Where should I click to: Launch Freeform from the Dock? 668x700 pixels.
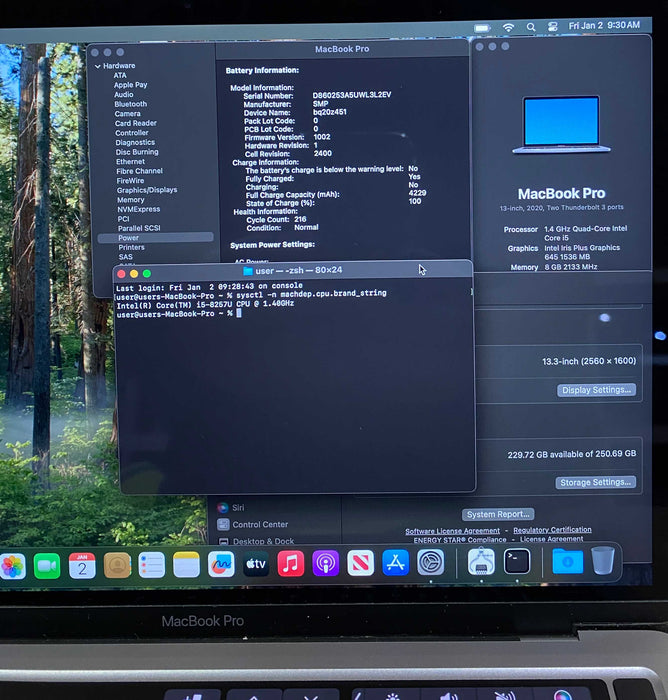click(221, 564)
